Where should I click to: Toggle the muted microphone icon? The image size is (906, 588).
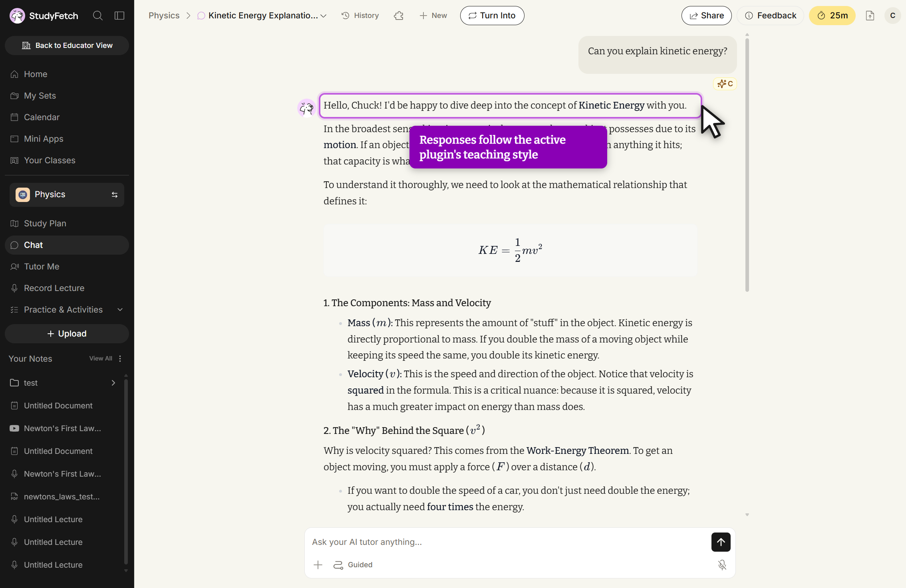point(722,565)
